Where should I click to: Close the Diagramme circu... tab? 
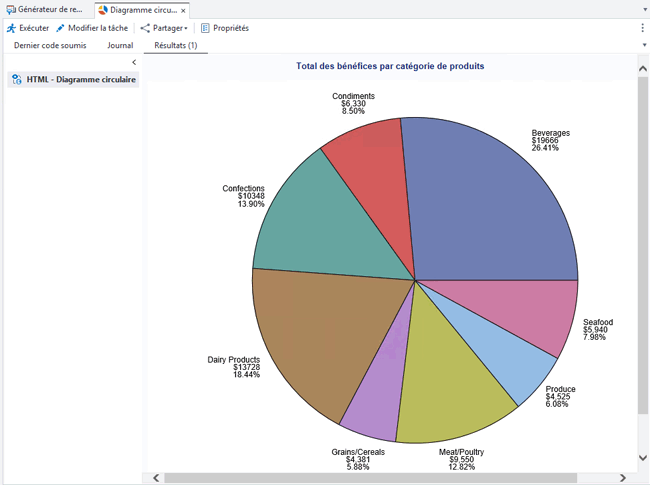183,11
